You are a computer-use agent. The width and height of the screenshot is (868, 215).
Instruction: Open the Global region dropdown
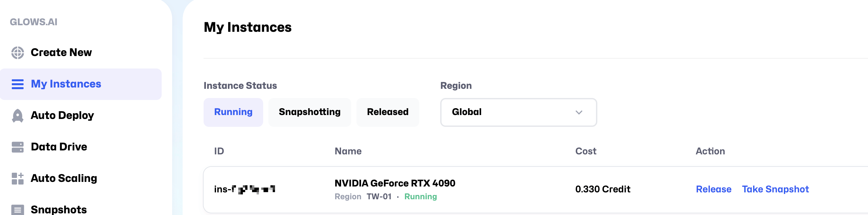(x=518, y=112)
